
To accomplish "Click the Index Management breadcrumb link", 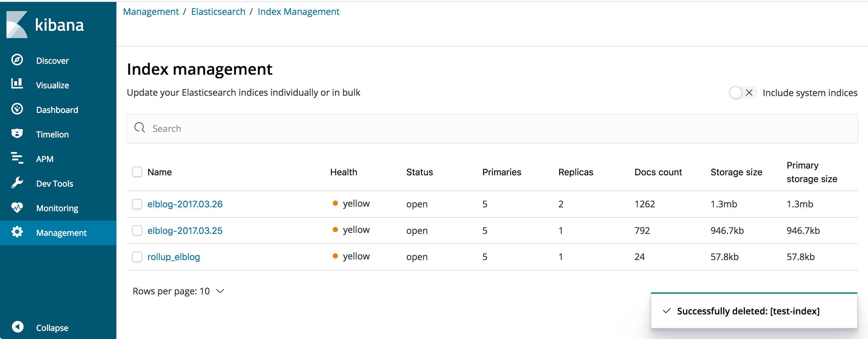I will pyautogui.click(x=298, y=12).
